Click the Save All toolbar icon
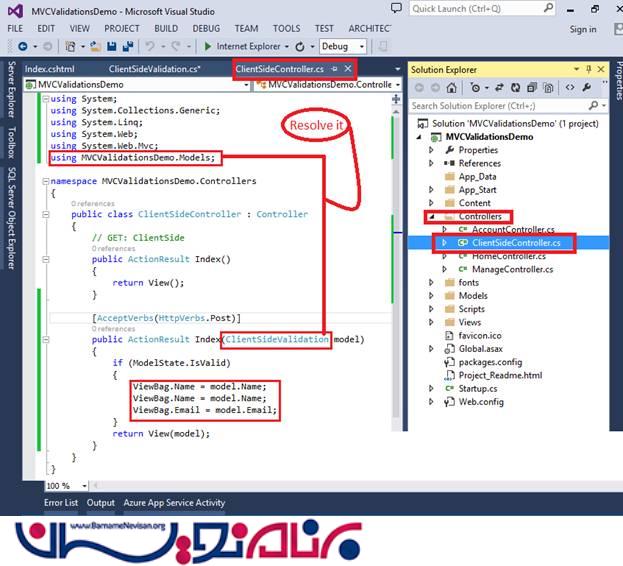623x566 pixels. tap(128, 46)
